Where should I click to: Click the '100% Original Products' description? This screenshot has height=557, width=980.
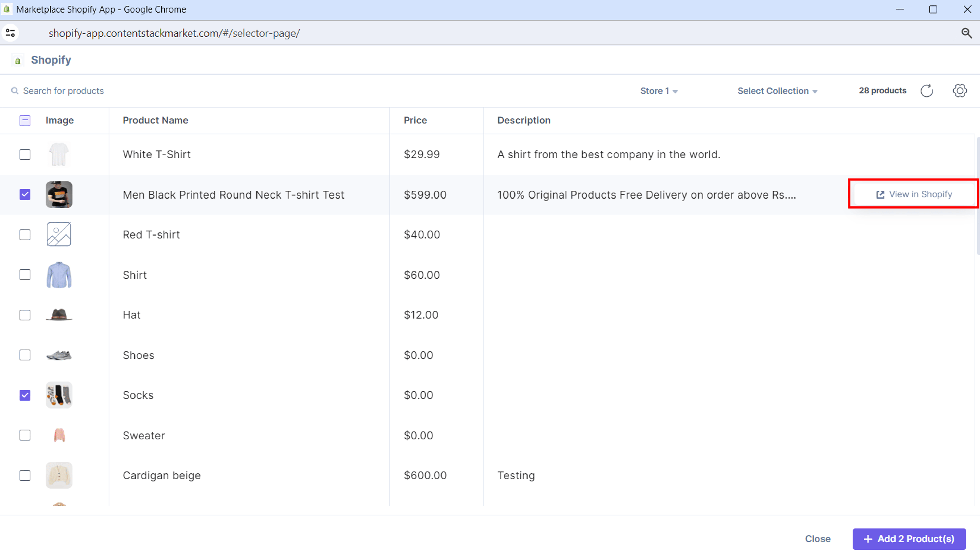click(x=646, y=195)
